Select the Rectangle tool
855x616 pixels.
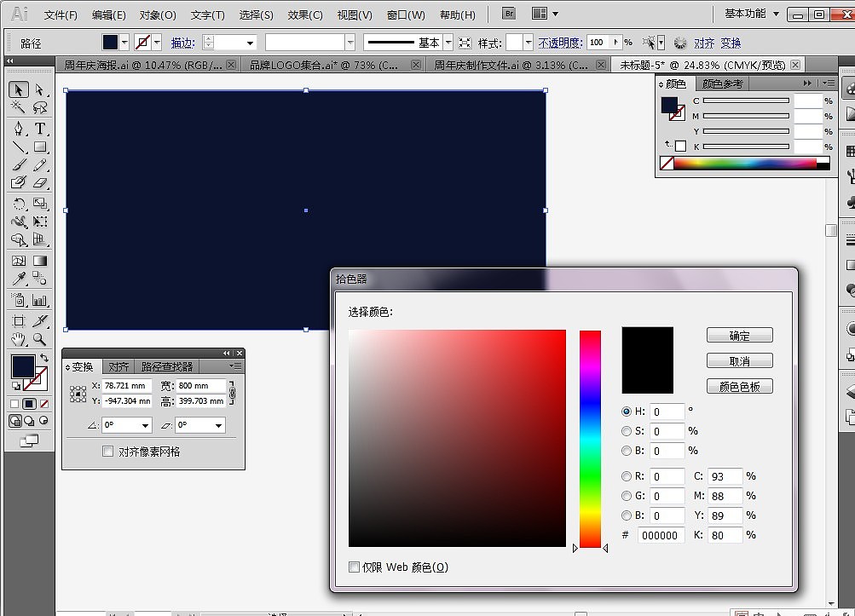coord(39,147)
